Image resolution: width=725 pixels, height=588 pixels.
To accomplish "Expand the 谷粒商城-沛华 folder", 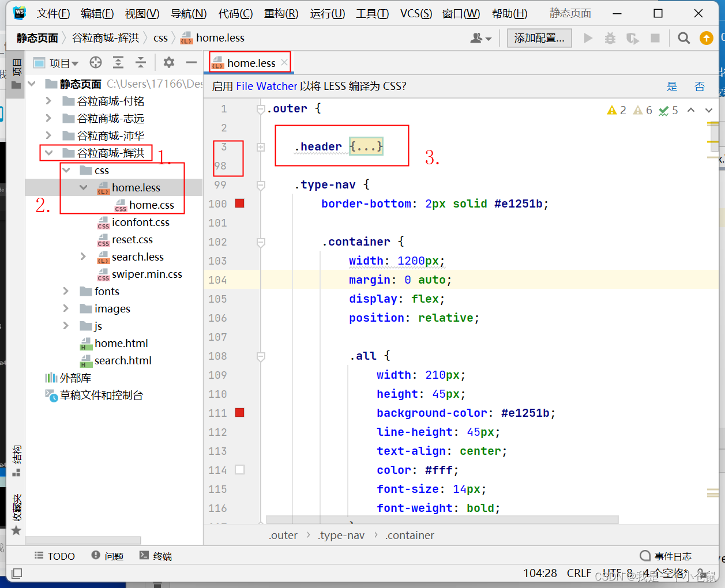I will pyautogui.click(x=48, y=135).
